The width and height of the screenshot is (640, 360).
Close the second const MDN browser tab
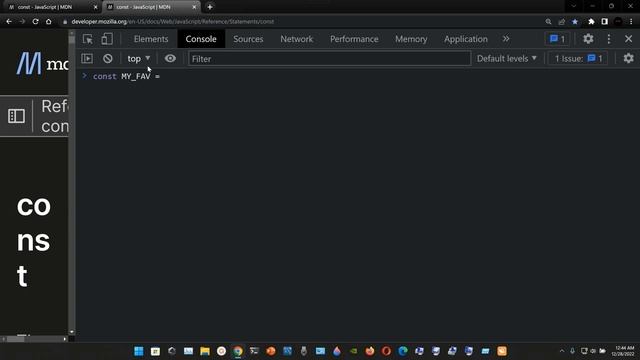tap(194, 7)
